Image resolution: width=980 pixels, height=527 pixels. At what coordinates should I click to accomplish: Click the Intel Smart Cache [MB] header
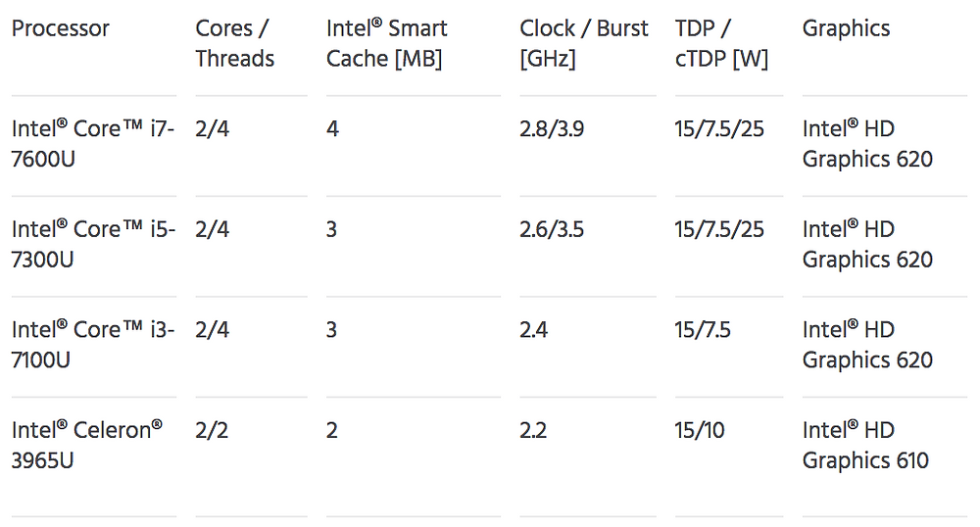tap(386, 44)
